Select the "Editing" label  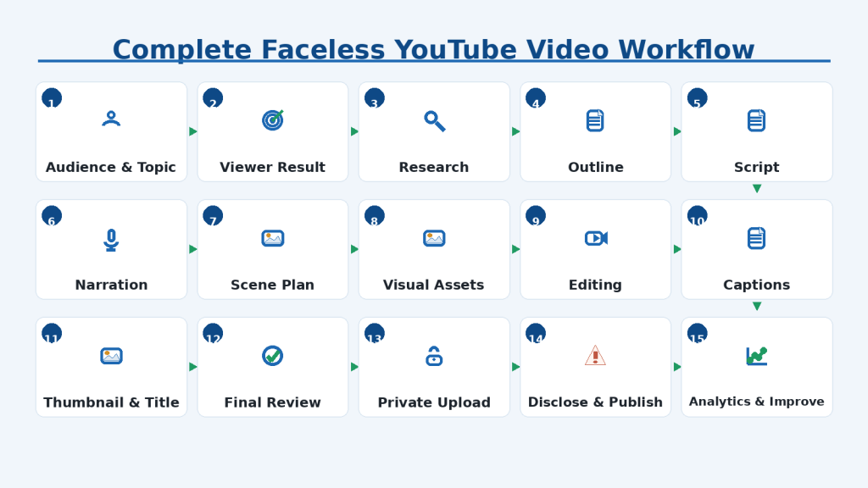coord(596,285)
